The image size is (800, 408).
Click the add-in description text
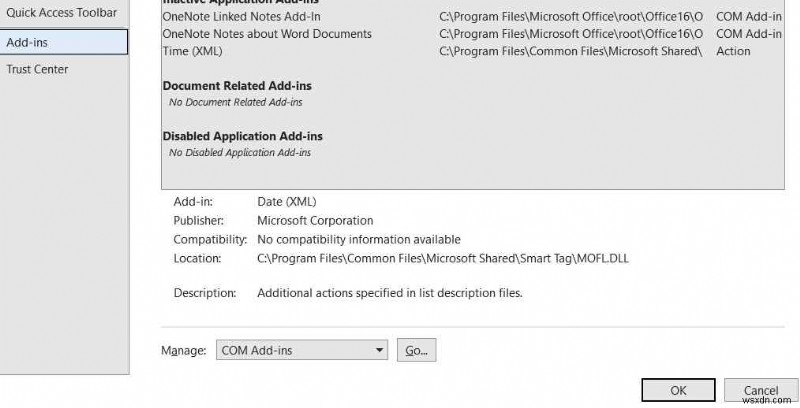pyautogui.click(x=389, y=293)
